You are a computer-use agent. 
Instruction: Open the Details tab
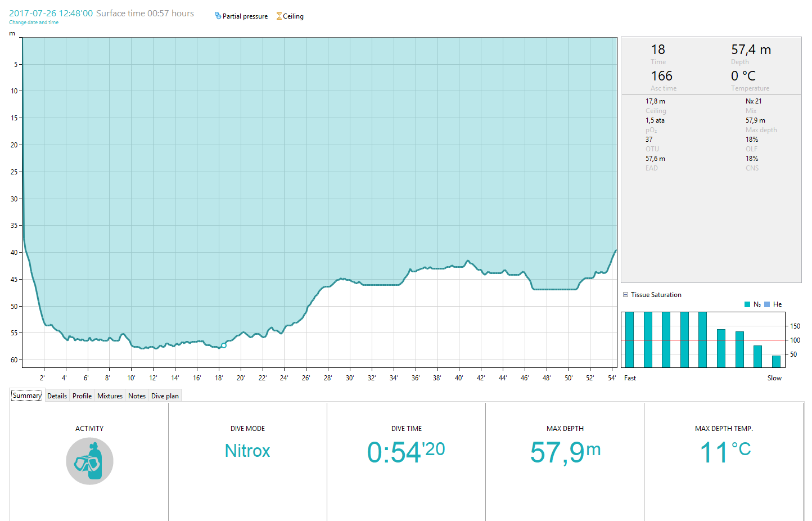pyautogui.click(x=57, y=396)
